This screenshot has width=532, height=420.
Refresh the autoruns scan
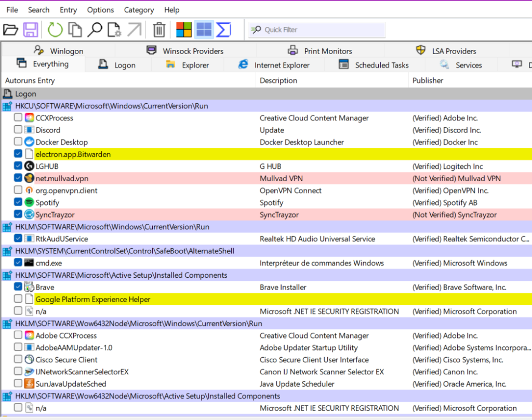(x=55, y=30)
